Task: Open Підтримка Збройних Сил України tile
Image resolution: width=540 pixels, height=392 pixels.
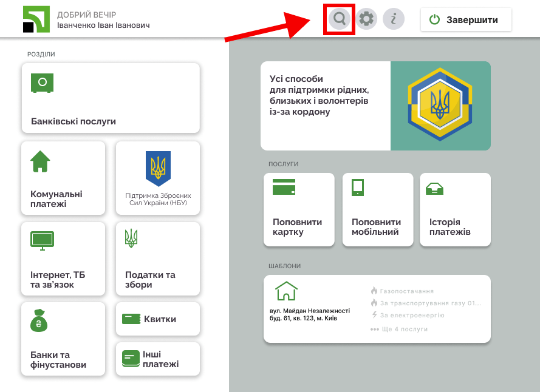Action: 158,178
